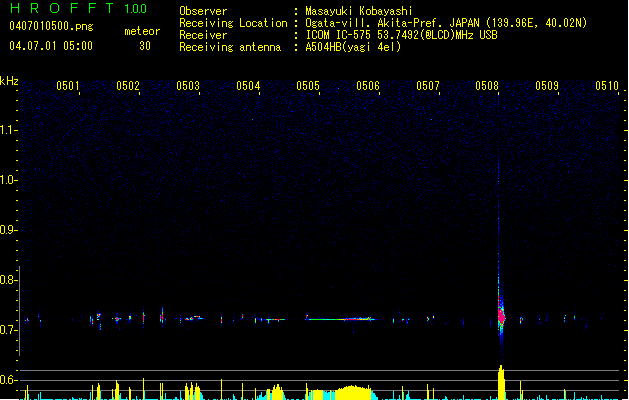Click the timestamp 04.07.01 05:00
Image resolution: width=629 pixels, height=400 pixels.
pyautogui.click(x=51, y=46)
